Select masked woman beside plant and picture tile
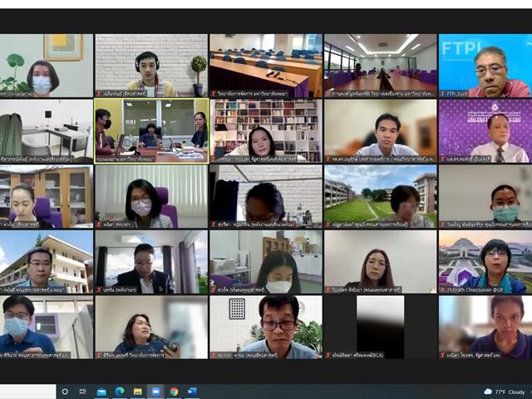 point(47,66)
